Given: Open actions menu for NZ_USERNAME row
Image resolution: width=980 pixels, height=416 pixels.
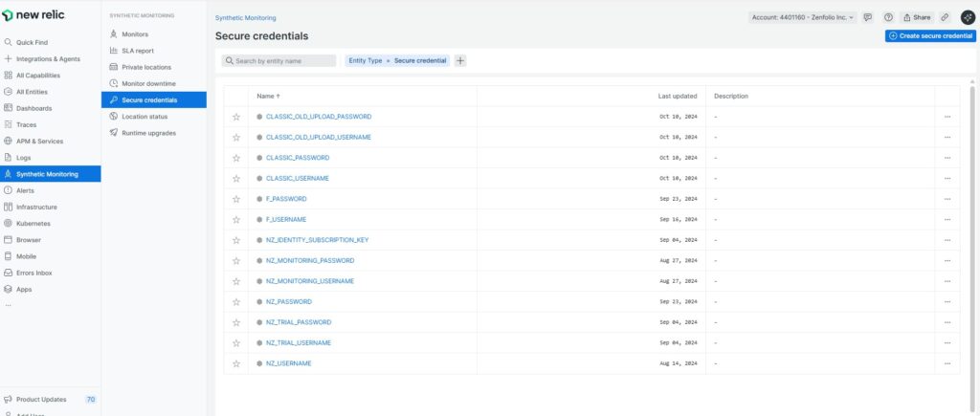Looking at the screenshot, I should [947, 363].
